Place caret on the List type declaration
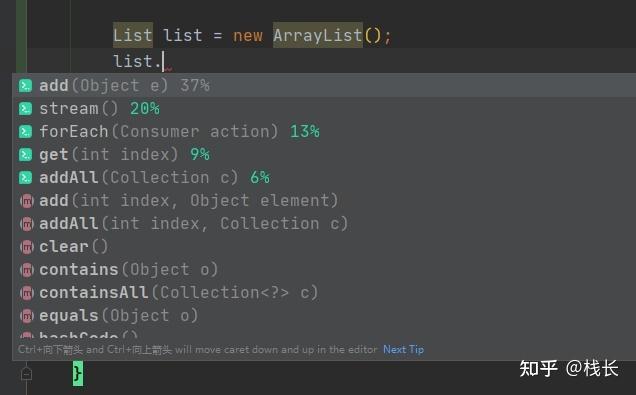 (133, 35)
